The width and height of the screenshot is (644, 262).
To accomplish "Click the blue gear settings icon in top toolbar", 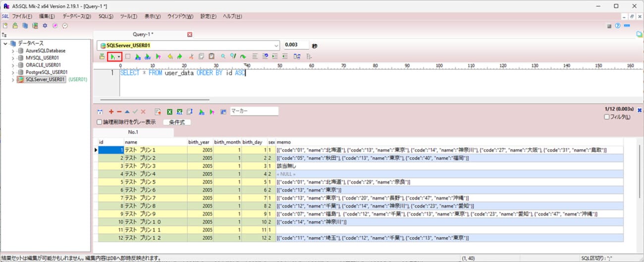I will [45, 26].
